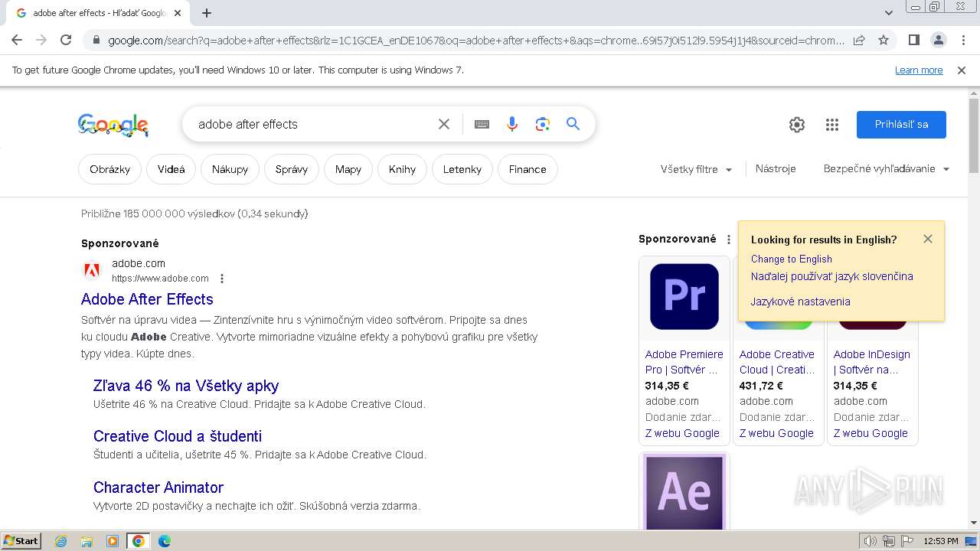Filter results by Letenky
980x551 pixels.
462,169
